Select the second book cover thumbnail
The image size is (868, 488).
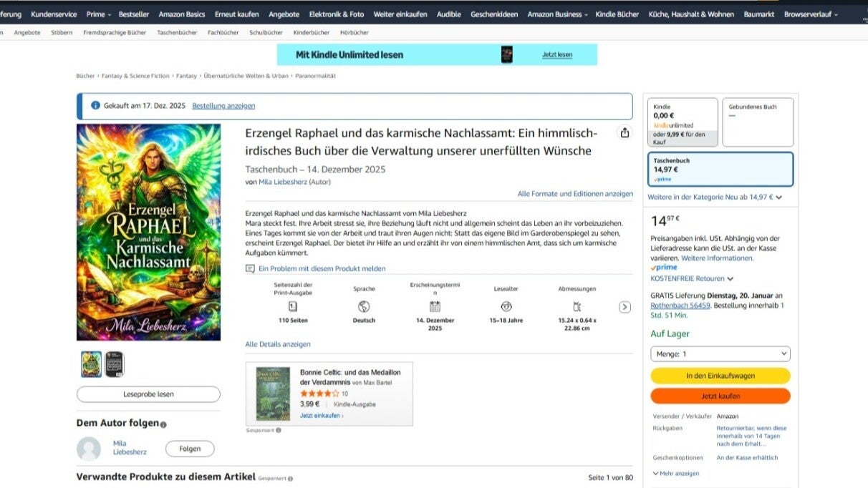pos(115,364)
